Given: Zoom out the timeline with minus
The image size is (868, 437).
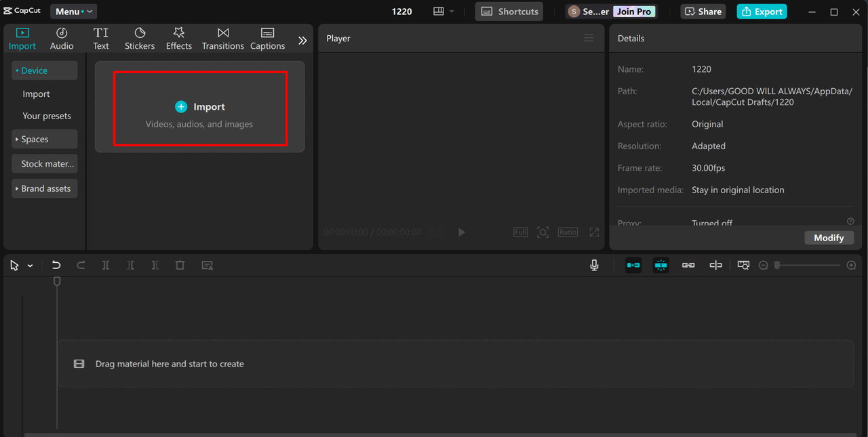Looking at the screenshot, I should 763,266.
